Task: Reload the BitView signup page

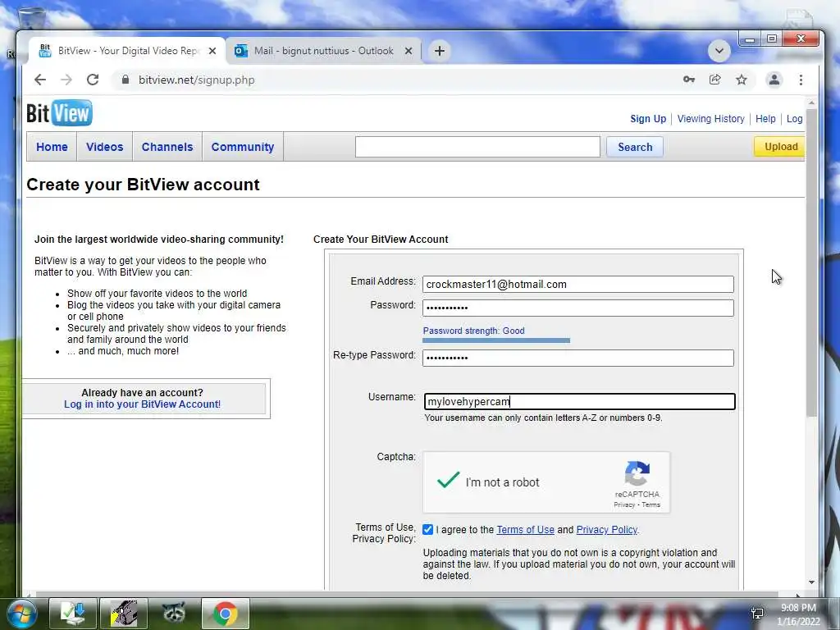Action: [93, 80]
